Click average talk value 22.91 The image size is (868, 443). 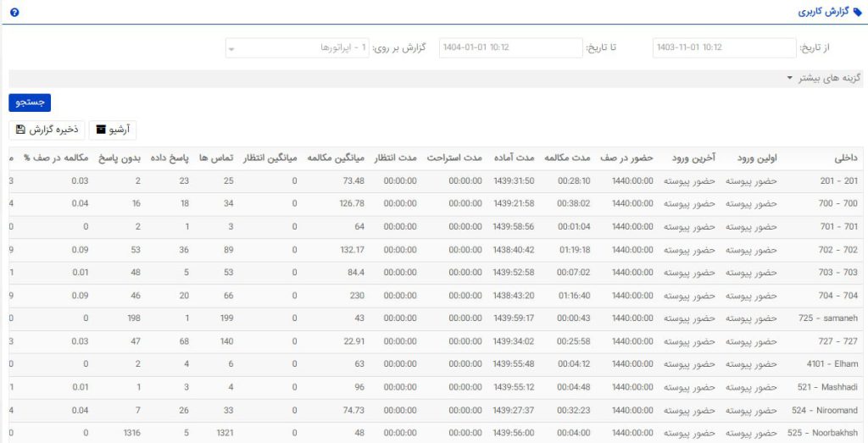pos(353,342)
